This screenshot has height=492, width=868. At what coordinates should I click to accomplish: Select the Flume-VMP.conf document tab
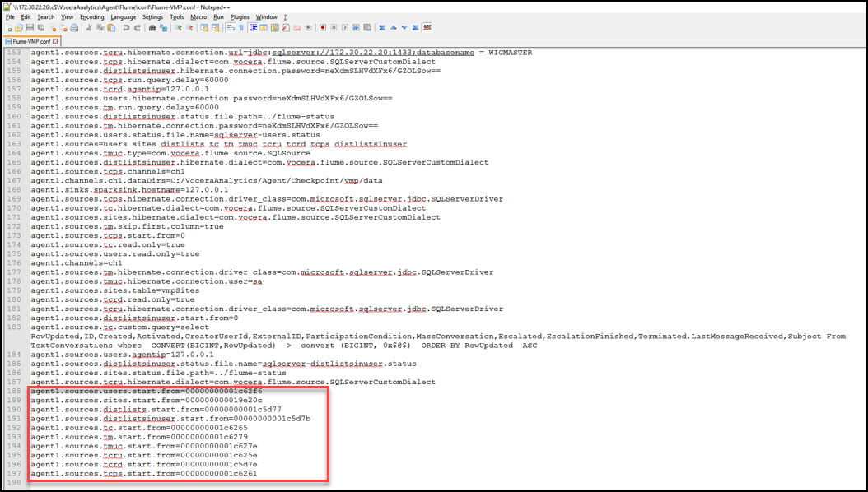pyautogui.click(x=31, y=41)
